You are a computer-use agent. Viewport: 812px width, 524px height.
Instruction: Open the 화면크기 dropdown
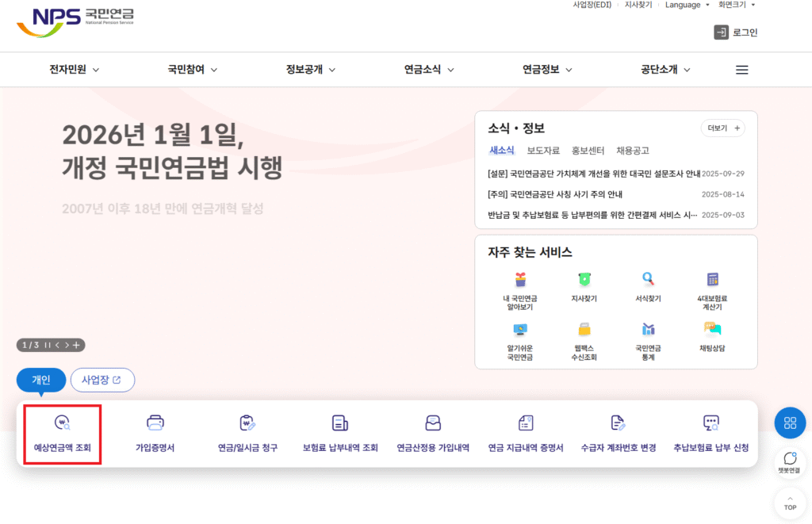click(737, 5)
